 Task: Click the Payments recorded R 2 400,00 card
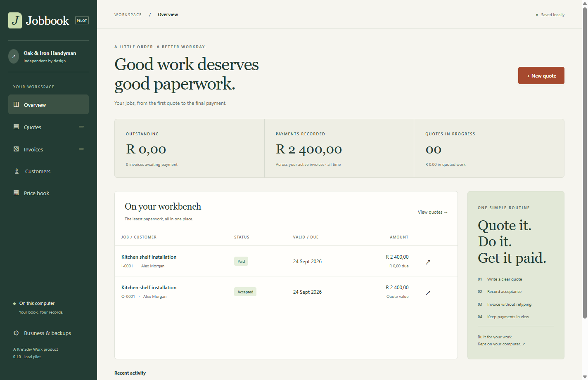[339, 149]
